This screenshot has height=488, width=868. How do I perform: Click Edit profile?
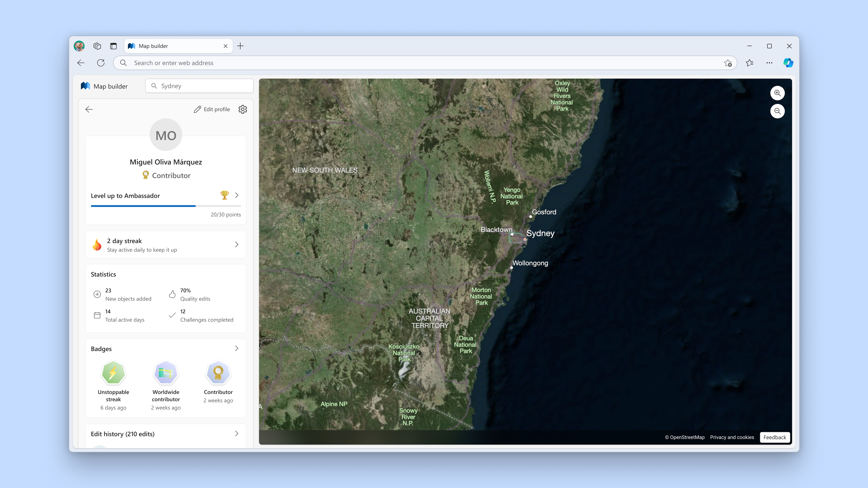(x=212, y=109)
